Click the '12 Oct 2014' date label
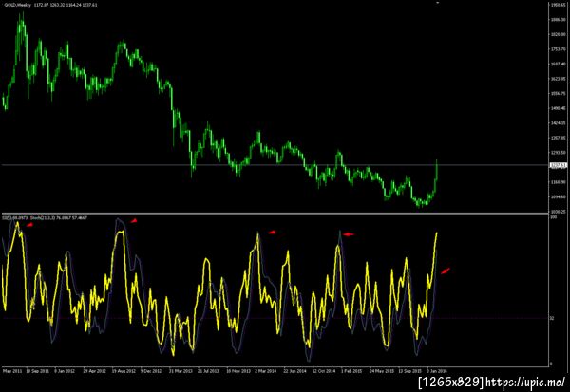This screenshot has width=570, height=392. 324,371
